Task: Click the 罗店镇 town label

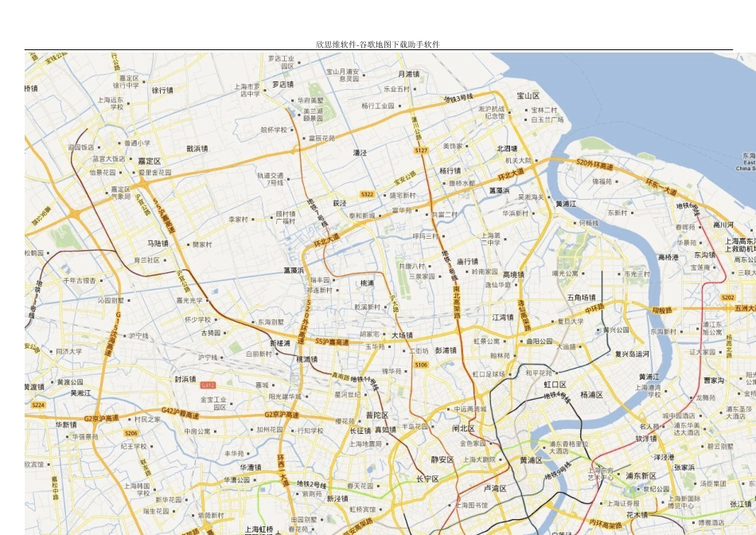Action: pyautogui.click(x=283, y=84)
